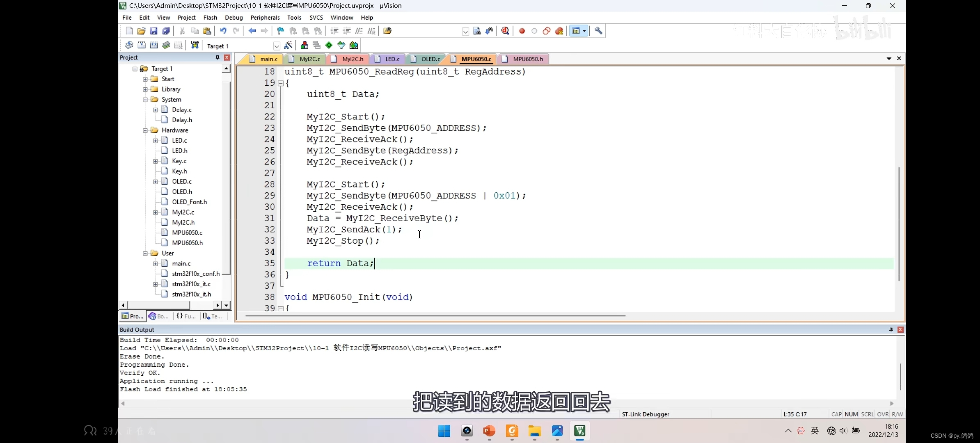The image size is (980, 443).
Task: Open the find text combo box arrow
Action: (465, 32)
